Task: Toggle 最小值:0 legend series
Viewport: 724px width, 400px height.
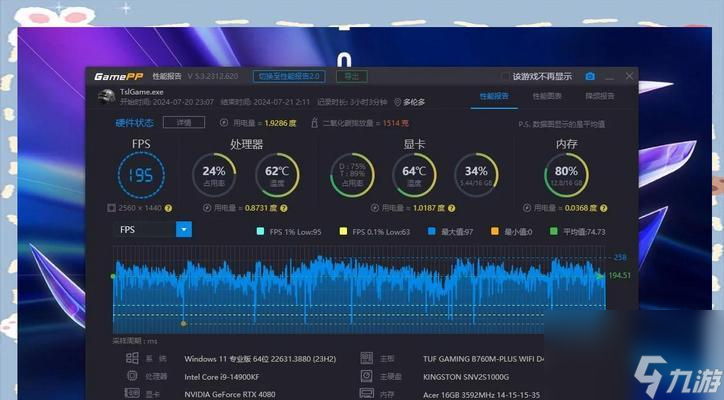Action: pyautogui.click(x=512, y=232)
